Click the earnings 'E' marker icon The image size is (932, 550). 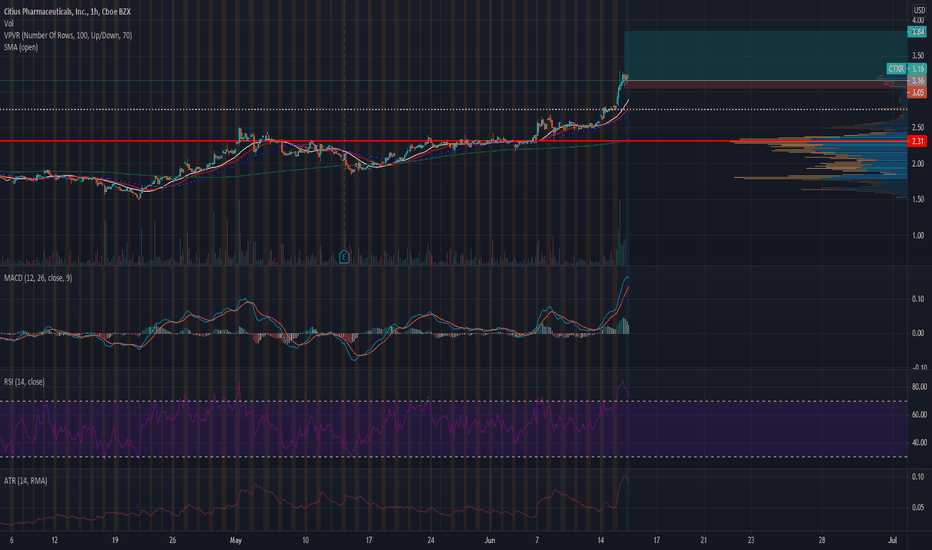344,257
